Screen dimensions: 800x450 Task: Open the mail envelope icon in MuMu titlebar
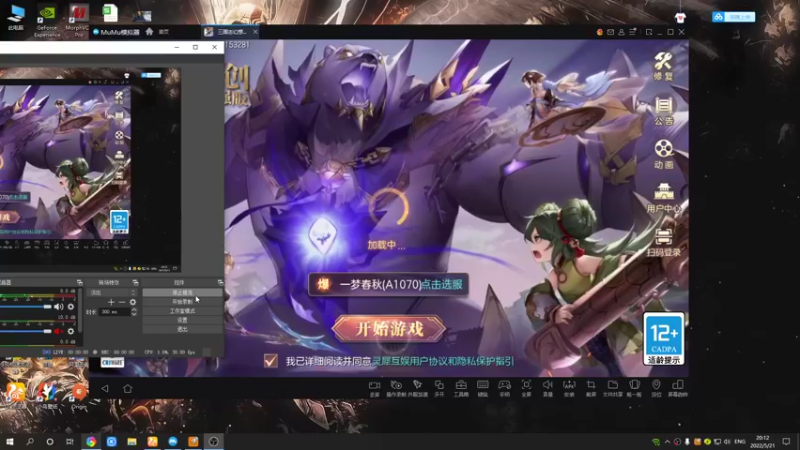(610, 32)
